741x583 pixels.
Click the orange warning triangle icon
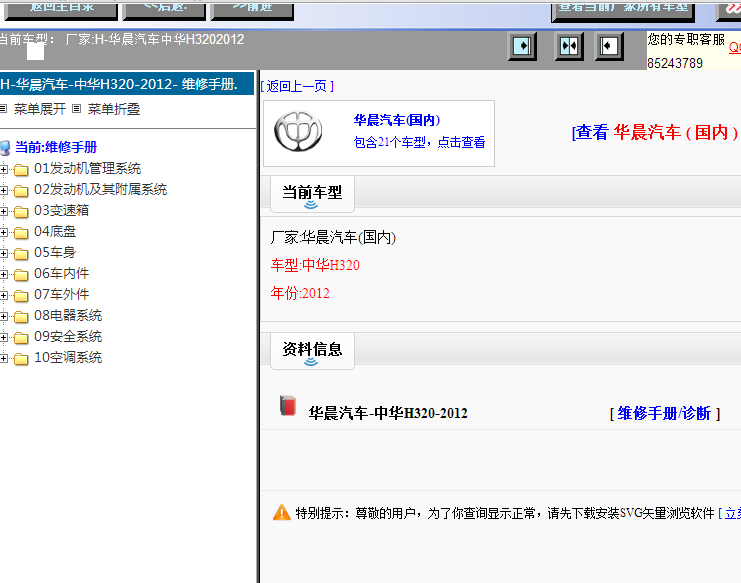click(282, 513)
